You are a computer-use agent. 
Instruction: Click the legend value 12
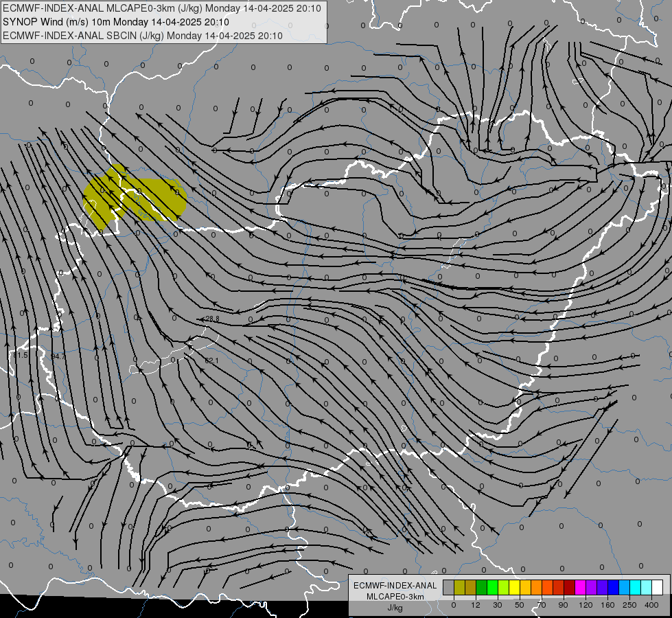476,605
